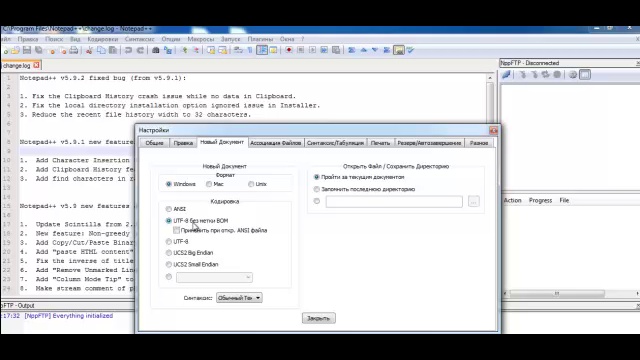The width and height of the screenshot is (640, 360).
Task: Select 'Запомнить последнюю директорию' radio button
Action: [x=316, y=189]
